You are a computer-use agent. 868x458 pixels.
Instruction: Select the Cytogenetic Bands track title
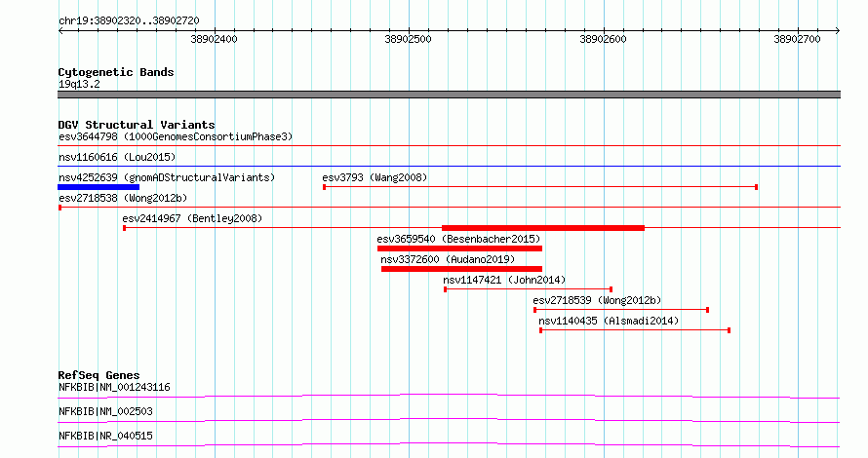click(x=116, y=72)
